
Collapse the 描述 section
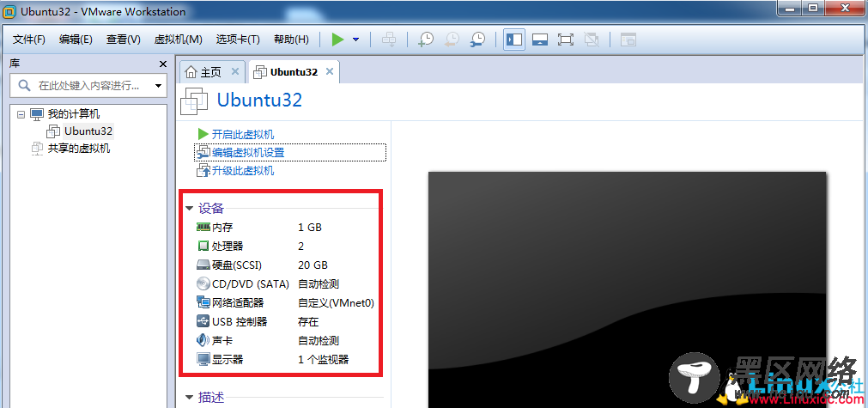click(x=190, y=398)
